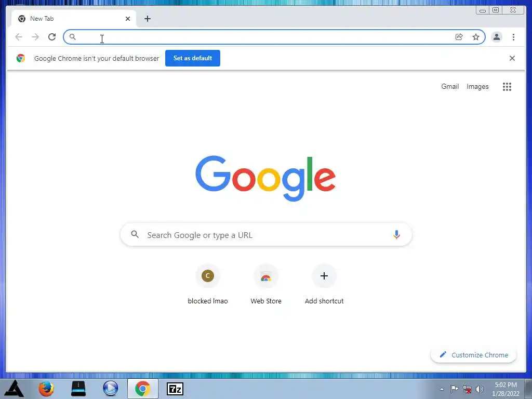
Task: Start voice search with the microphone icon
Action: (396, 234)
